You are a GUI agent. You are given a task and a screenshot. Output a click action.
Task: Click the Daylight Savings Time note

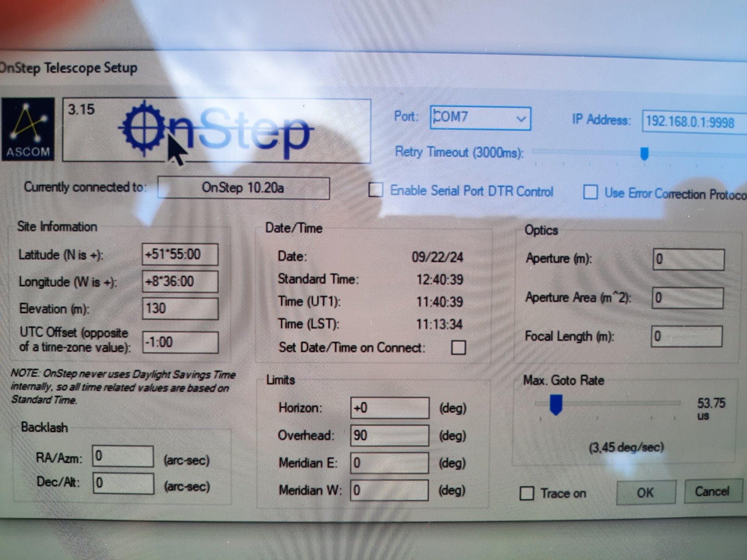click(123, 387)
